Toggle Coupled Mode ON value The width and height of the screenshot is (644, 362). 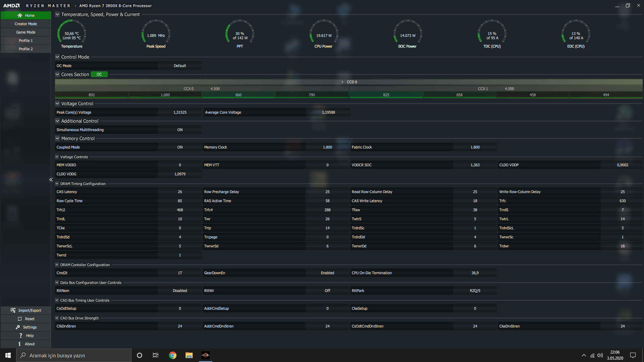point(180,147)
